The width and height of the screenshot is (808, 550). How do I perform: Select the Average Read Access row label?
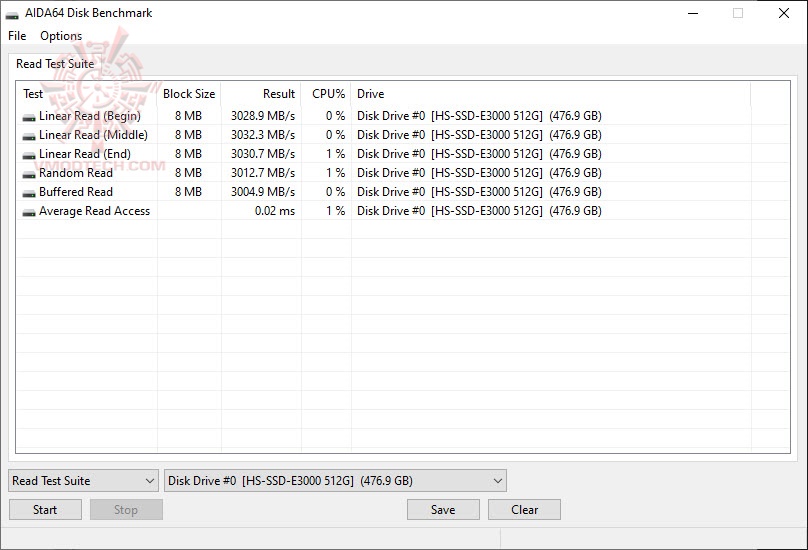(94, 211)
